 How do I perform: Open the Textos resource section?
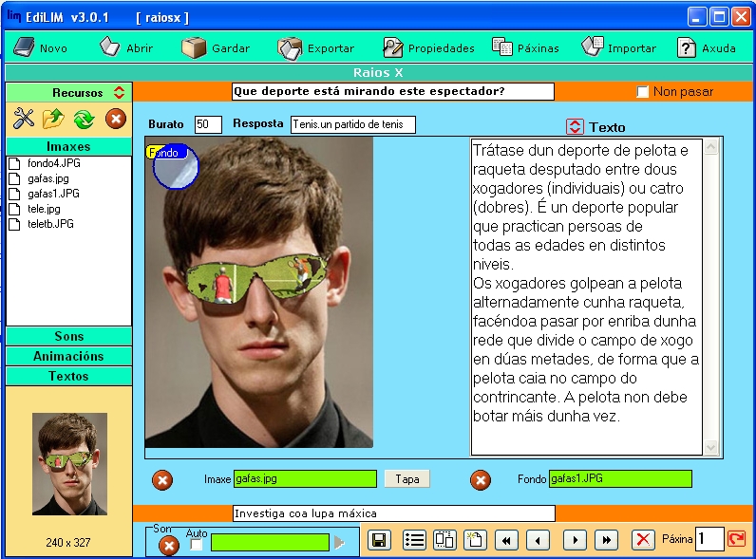[x=68, y=376]
